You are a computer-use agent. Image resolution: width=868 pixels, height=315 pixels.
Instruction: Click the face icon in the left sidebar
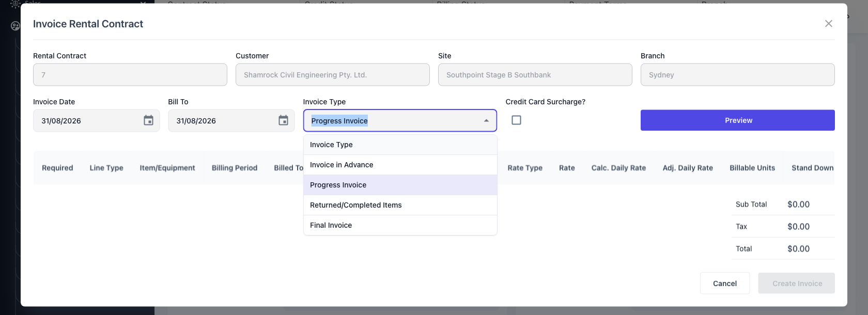point(16,26)
